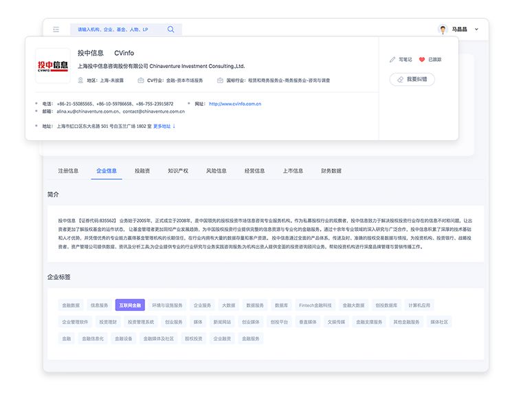Switch to the 投融资 tab

(142, 171)
